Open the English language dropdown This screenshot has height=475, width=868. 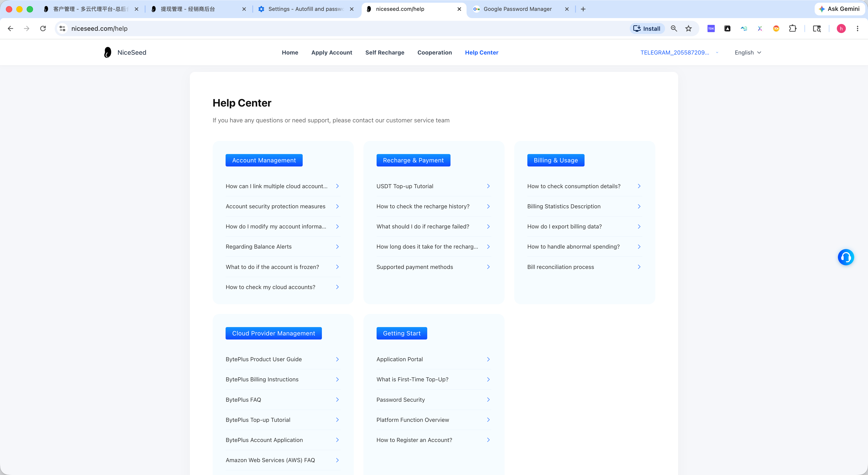click(x=748, y=53)
